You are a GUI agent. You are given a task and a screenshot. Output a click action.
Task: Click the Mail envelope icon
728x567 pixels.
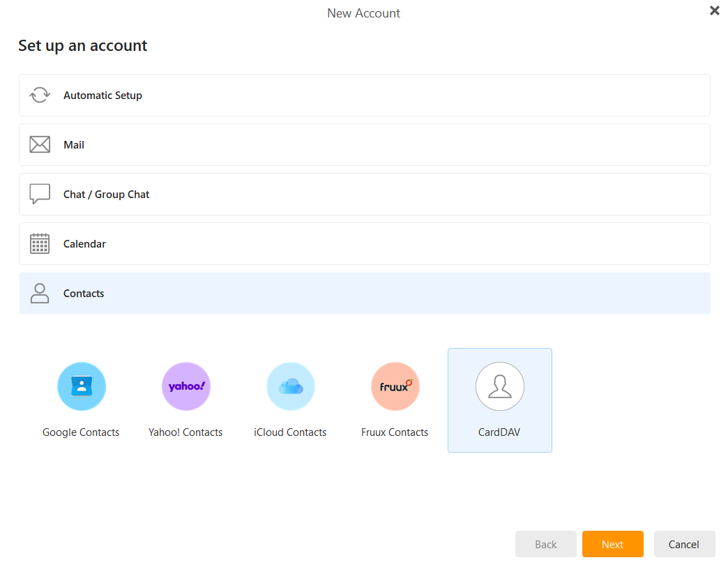coord(40,144)
